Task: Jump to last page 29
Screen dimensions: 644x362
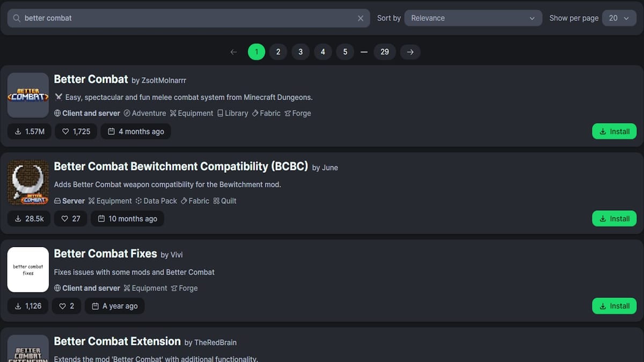Action: 385,52
